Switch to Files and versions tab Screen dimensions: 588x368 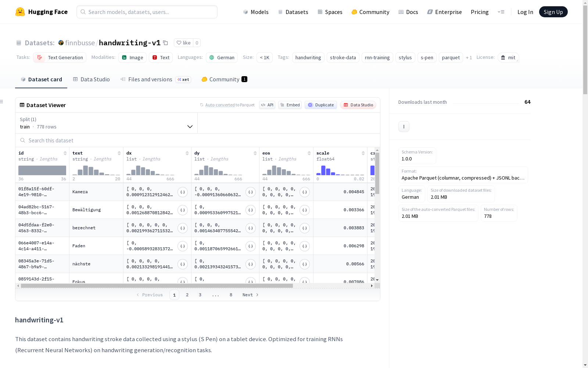(x=155, y=79)
